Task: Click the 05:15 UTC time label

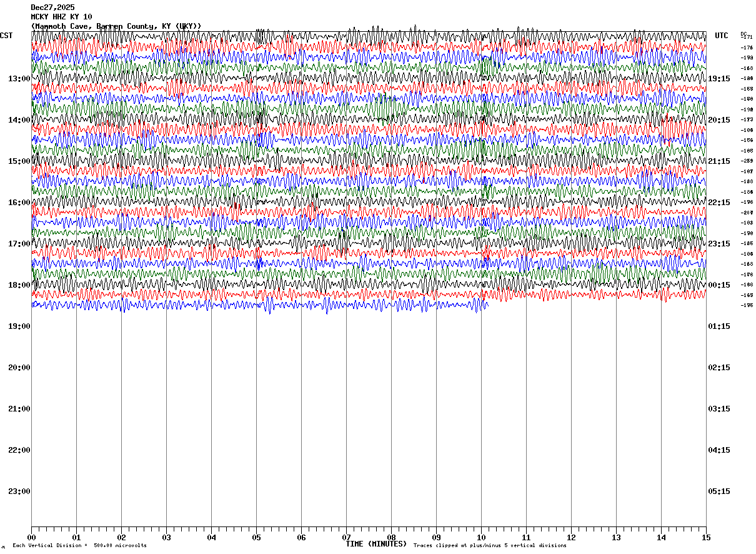Action: (719, 491)
